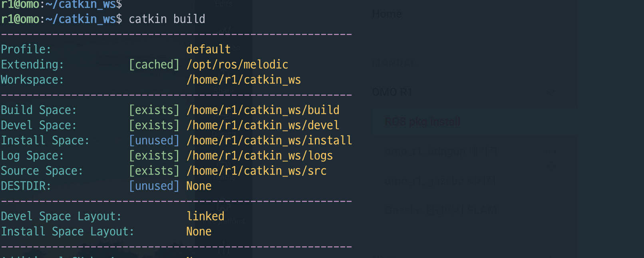
Task: Select the OMO R1 navigation group
Action: click(392, 92)
